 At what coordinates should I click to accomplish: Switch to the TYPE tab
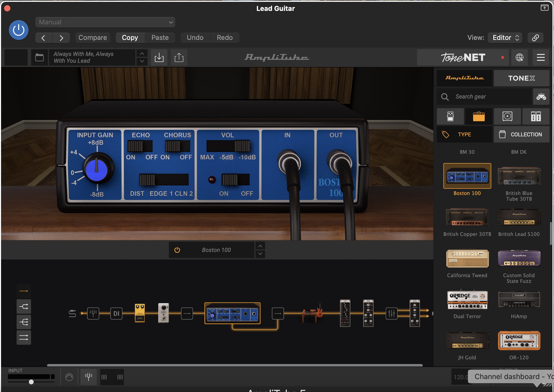point(465,134)
